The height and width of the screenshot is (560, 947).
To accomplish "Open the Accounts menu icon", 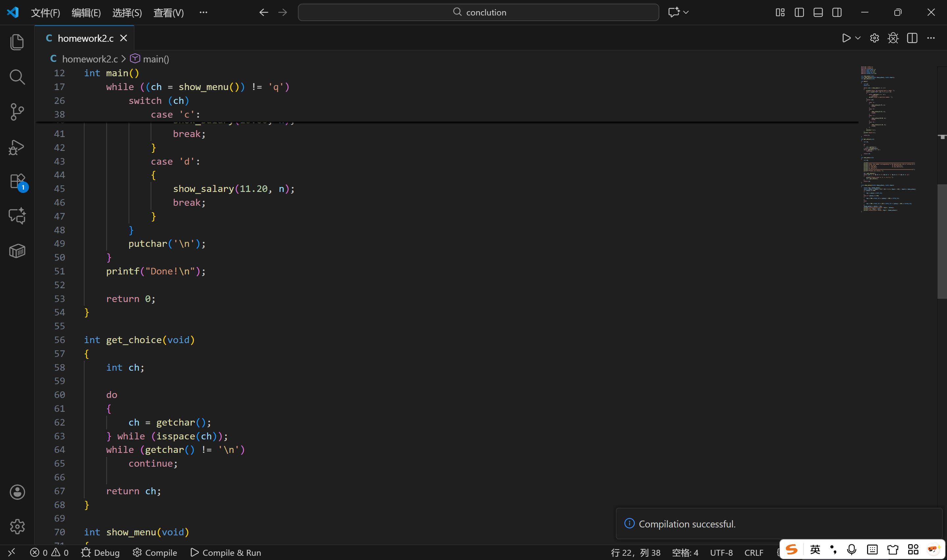I will (17, 492).
